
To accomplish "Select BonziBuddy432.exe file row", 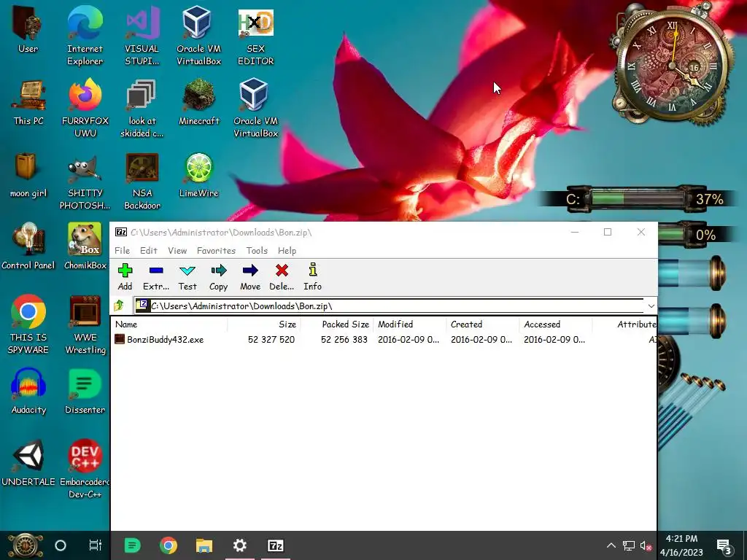I will coord(384,340).
